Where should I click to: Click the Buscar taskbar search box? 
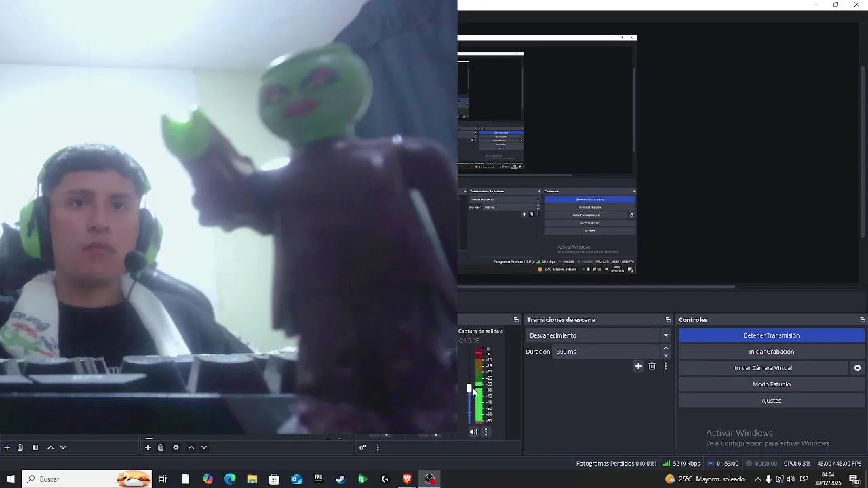coord(87,479)
